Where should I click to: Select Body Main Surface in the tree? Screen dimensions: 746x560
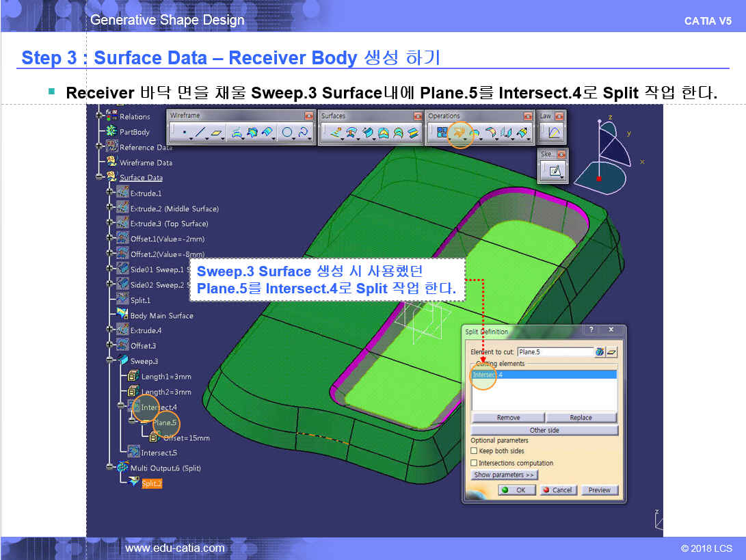pyautogui.click(x=161, y=315)
